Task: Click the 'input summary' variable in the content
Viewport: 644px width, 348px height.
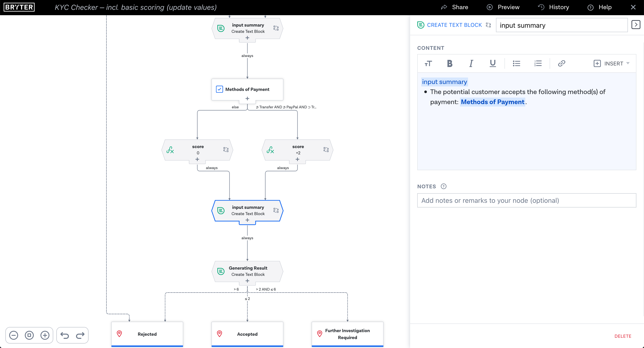Action: (444, 82)
